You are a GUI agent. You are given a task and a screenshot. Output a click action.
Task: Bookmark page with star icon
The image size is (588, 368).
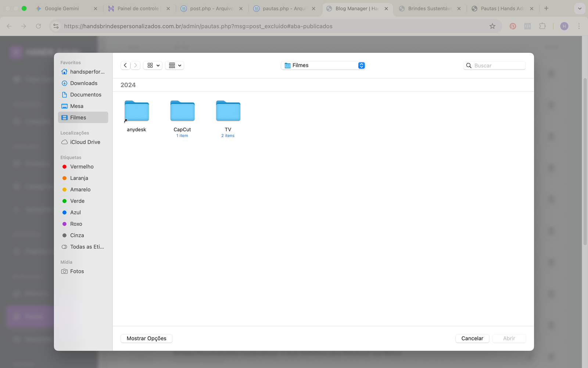point(492,26)
